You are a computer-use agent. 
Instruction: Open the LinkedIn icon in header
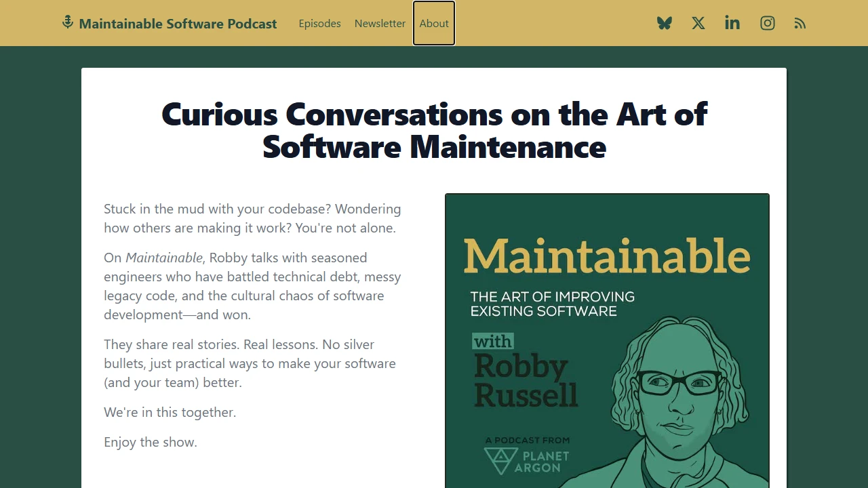[x=732, y=23]
